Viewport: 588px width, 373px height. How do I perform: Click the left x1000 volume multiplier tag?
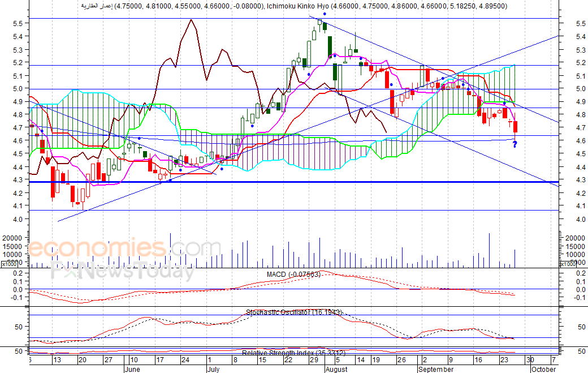pos(10,264)
